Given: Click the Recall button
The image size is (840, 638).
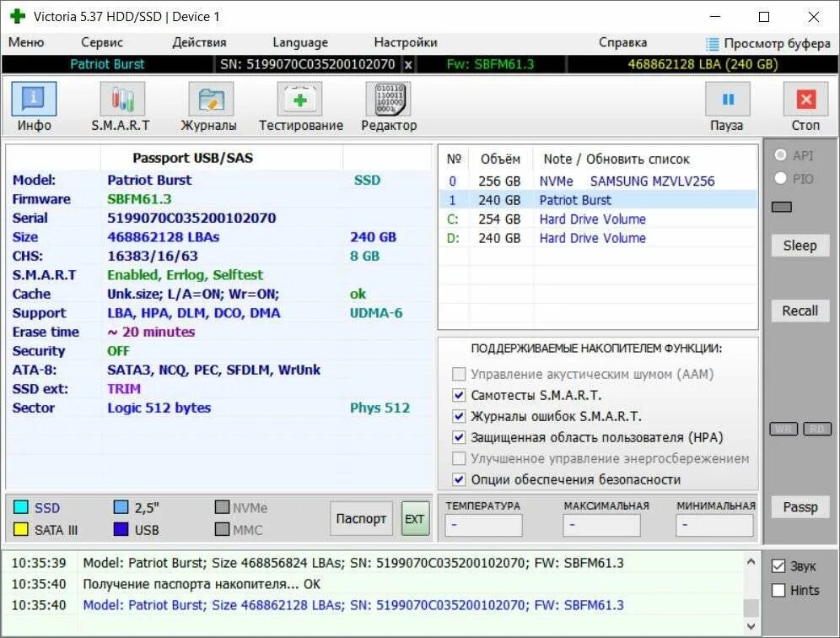Looking at the screenshot, I should (x=800, y=311).
